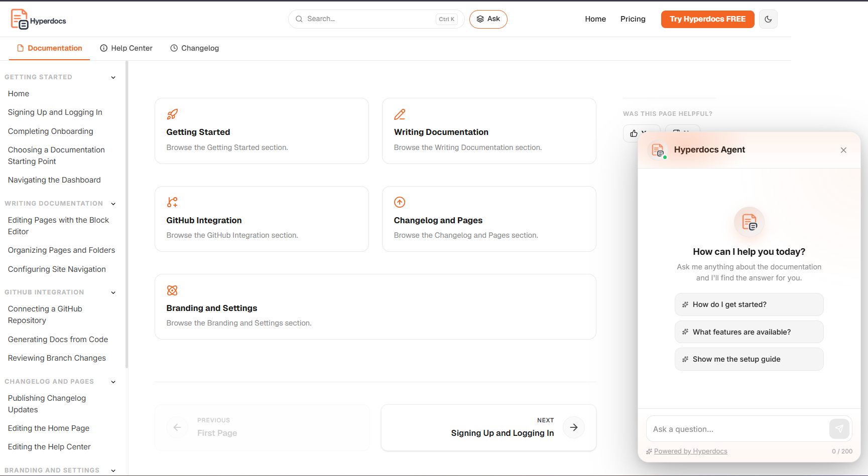The image size is (868, 476).
Task: Click the sidebar vertical scrollbar
Action: pos(127,215)
